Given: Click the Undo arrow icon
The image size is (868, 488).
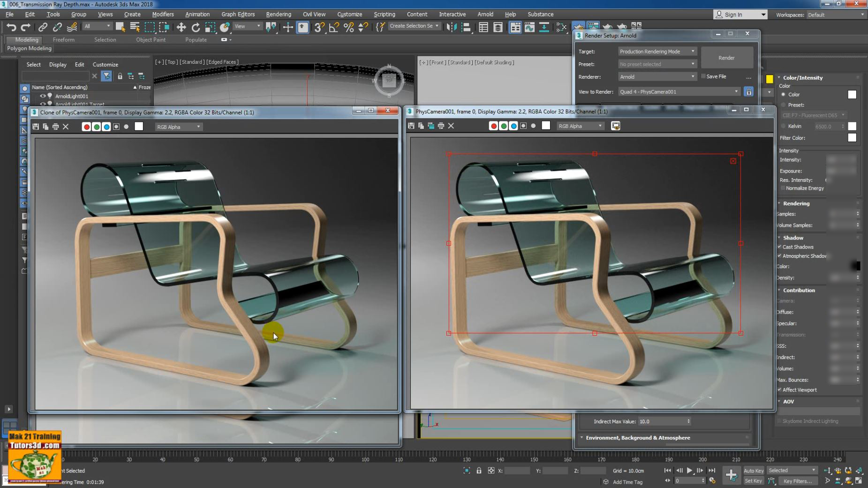Looking at the screenshot, I should (11, 27).
